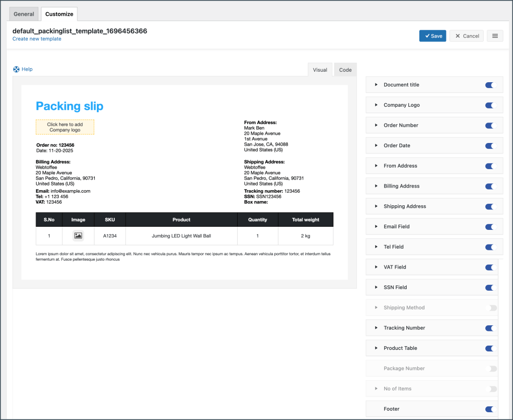
Task: Expand Order Number section arrow
Action: coord(376,125)
